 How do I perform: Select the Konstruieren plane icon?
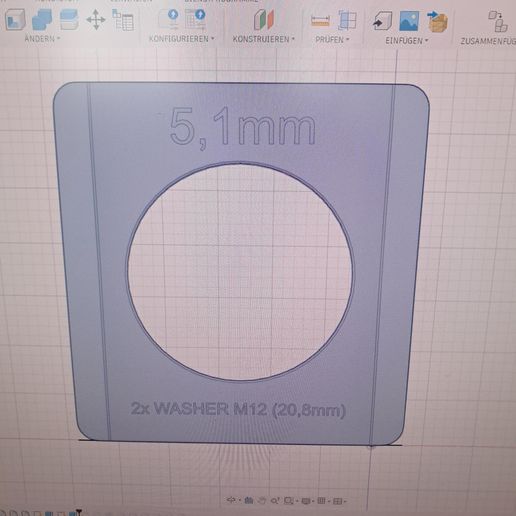pyautogui.click(x=264, y=20)
